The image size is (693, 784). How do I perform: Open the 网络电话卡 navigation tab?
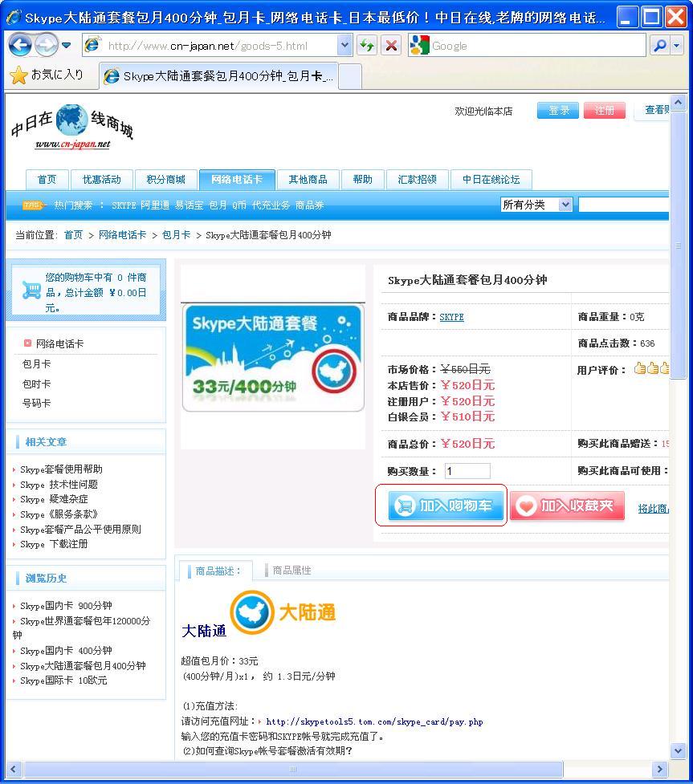tap(237, 180)
